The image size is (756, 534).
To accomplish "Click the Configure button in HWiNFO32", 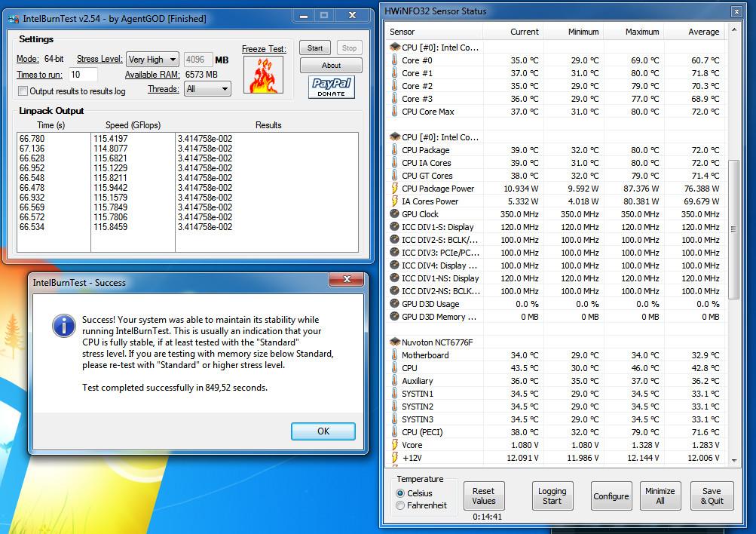I will coord(611,496).
